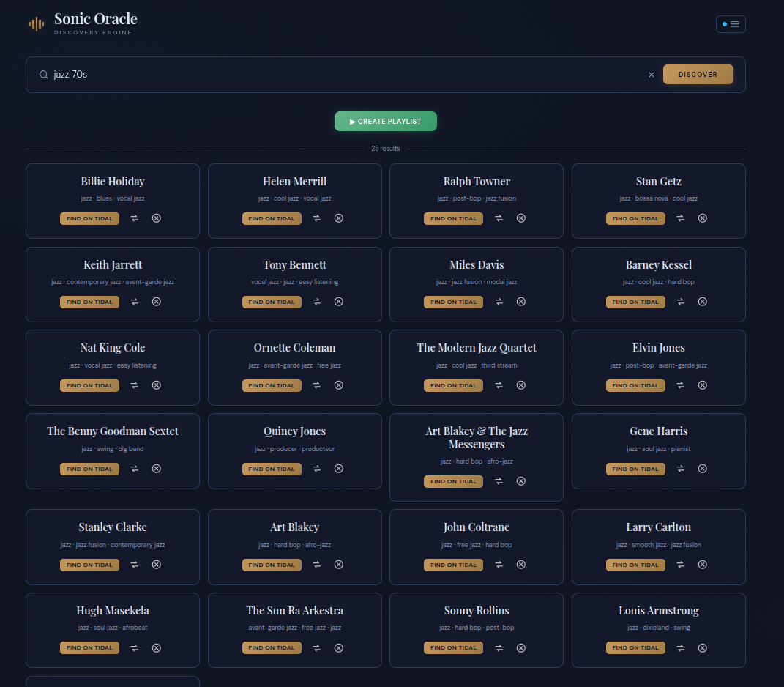
Task: Find The Sun Ra Arkestra on Tidal
Action: [x=272, y=648]
